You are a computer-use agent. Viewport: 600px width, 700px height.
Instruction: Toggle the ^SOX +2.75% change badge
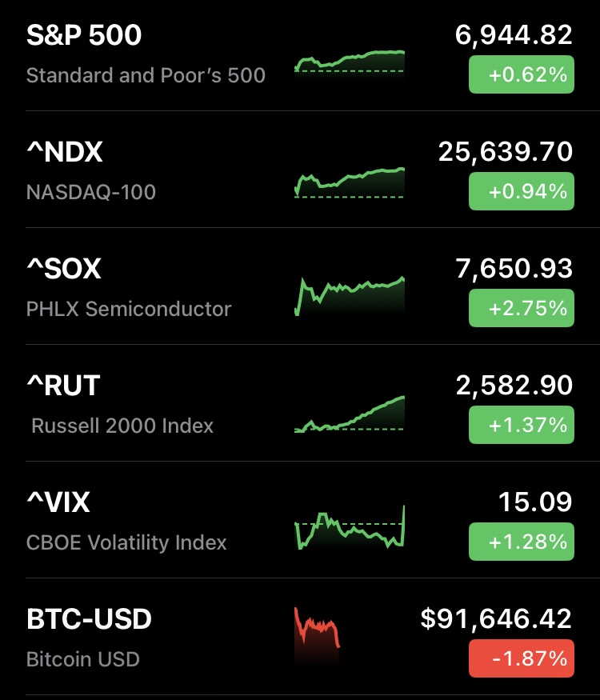(521, 309)
